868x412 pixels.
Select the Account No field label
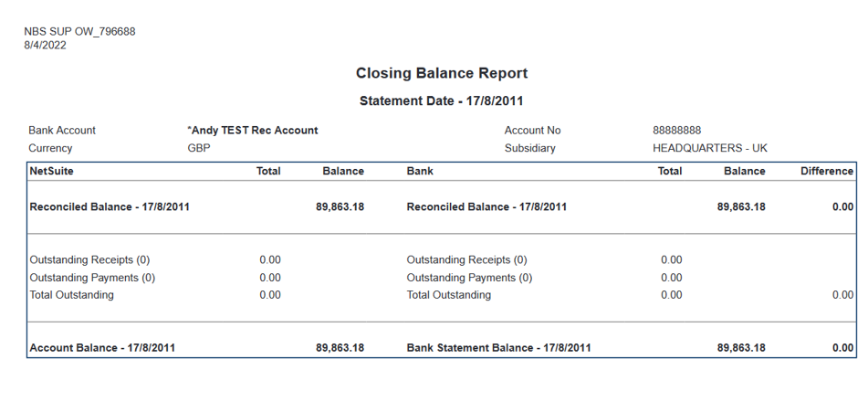532,131
